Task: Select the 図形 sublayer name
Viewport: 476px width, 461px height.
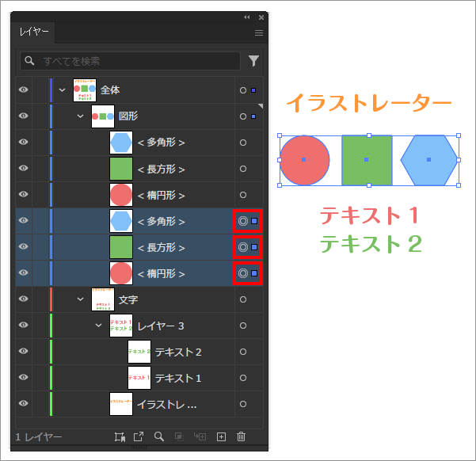Action: (x=128, y=116)
